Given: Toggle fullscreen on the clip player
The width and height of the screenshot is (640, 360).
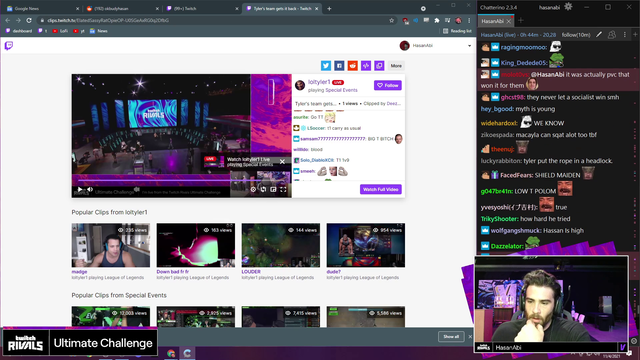Looking at the screenshot, I should tap(283, 189).
